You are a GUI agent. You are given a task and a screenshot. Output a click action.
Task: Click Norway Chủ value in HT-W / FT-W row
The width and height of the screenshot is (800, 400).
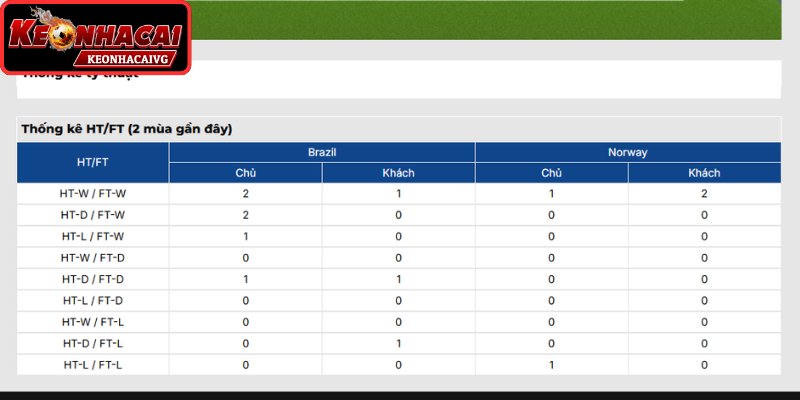pos(552,194)
